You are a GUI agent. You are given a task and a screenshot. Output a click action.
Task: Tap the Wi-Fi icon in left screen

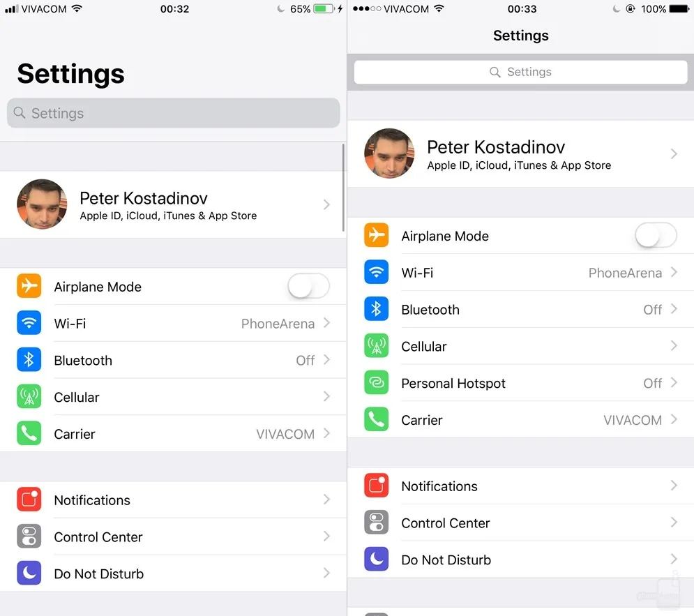29,322
